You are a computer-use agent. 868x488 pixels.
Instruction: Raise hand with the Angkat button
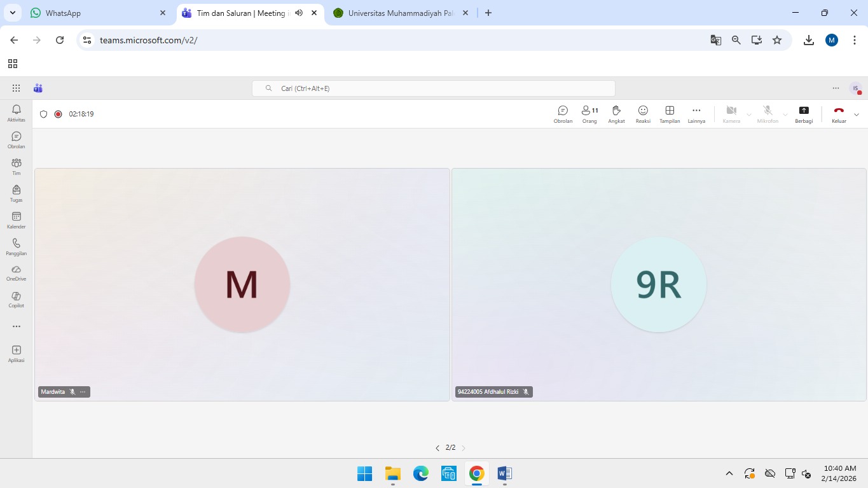[616, 114]
